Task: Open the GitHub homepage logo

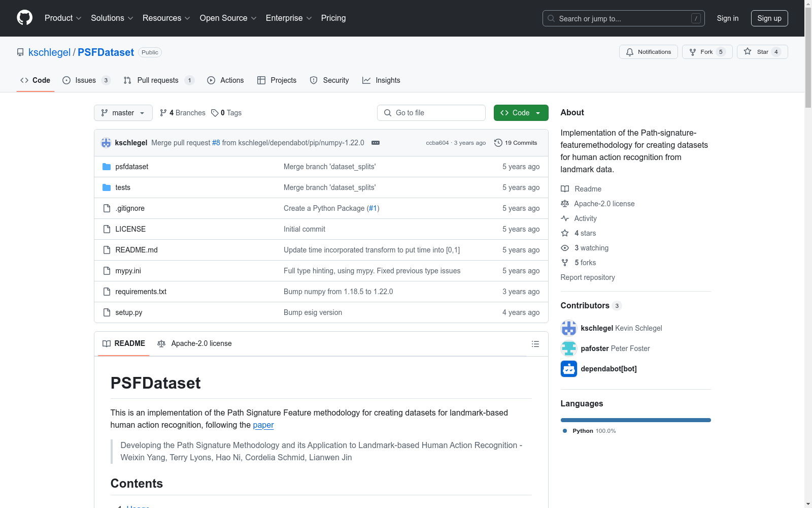Action: click(24, 18)
